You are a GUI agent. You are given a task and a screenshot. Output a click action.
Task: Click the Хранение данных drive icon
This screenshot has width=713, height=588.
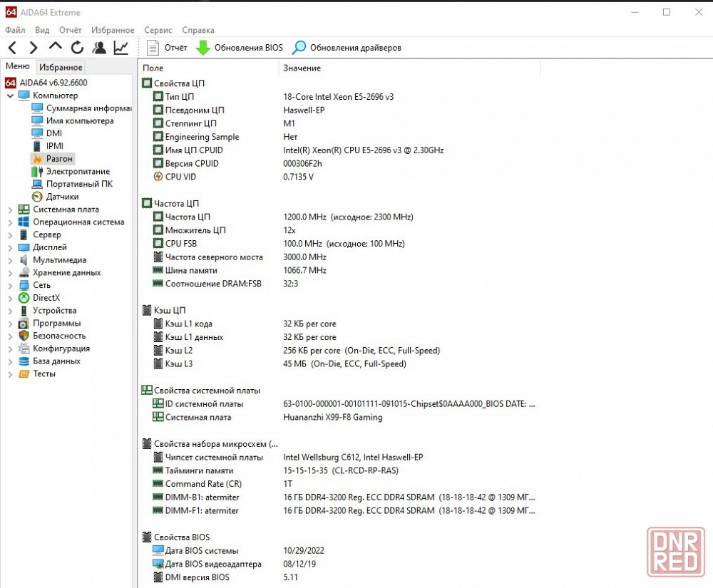tap(24, 273)
